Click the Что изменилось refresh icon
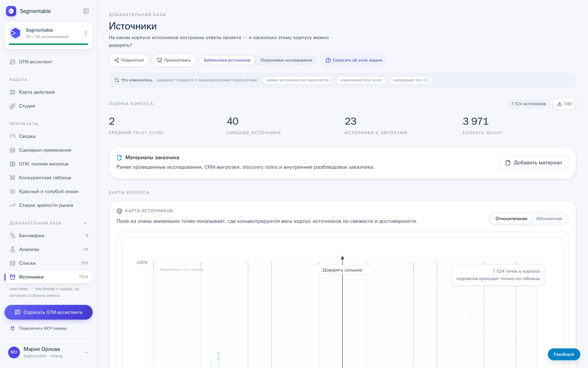Image resolution: width=588 pixels, height=368 pixels. coord(117,80)
